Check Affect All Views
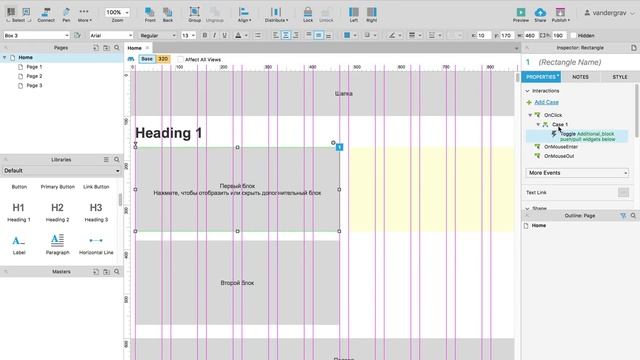640x360 pixels. click(x=180, y=60)
